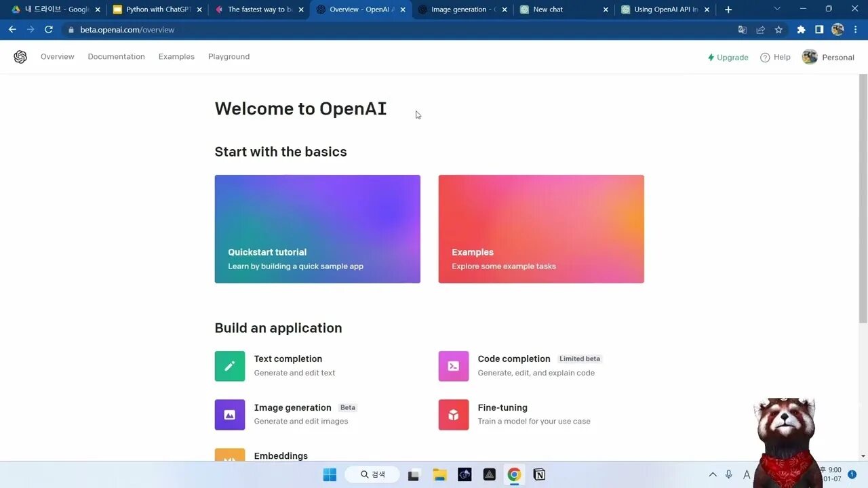This screenshot has width=868, height=488.
Task: Click the Chrome icon in taskbar
Action: point(514,474)
